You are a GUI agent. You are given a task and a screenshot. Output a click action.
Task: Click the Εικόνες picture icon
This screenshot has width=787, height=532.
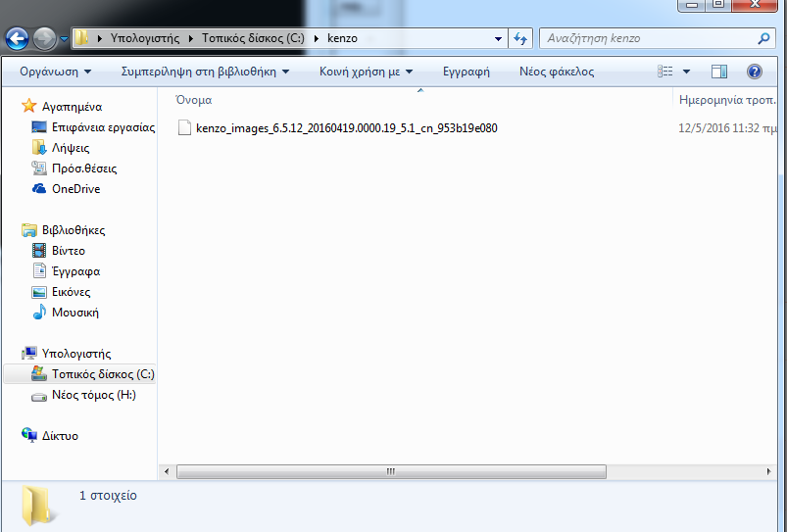[39, 292]
